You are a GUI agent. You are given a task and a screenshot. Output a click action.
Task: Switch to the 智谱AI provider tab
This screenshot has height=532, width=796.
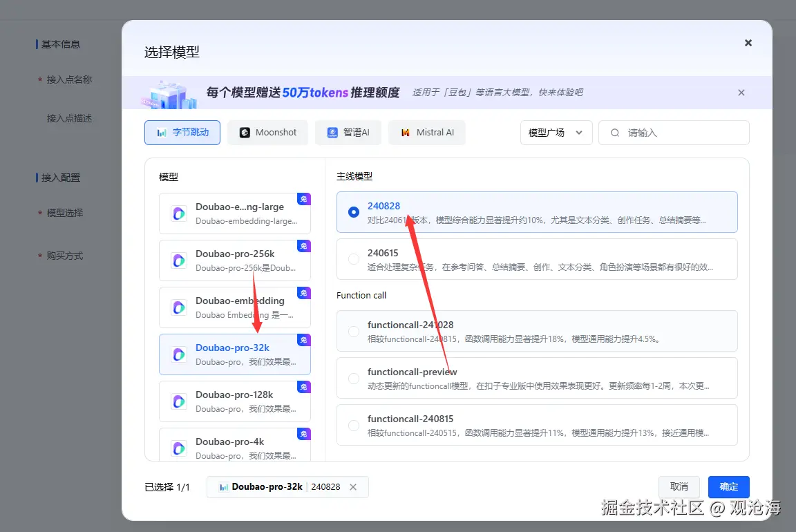[x=348, y=133]
